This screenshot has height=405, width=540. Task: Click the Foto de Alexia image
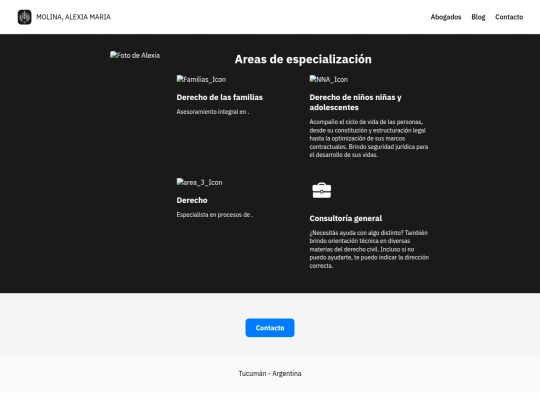[x=135, y=55]
